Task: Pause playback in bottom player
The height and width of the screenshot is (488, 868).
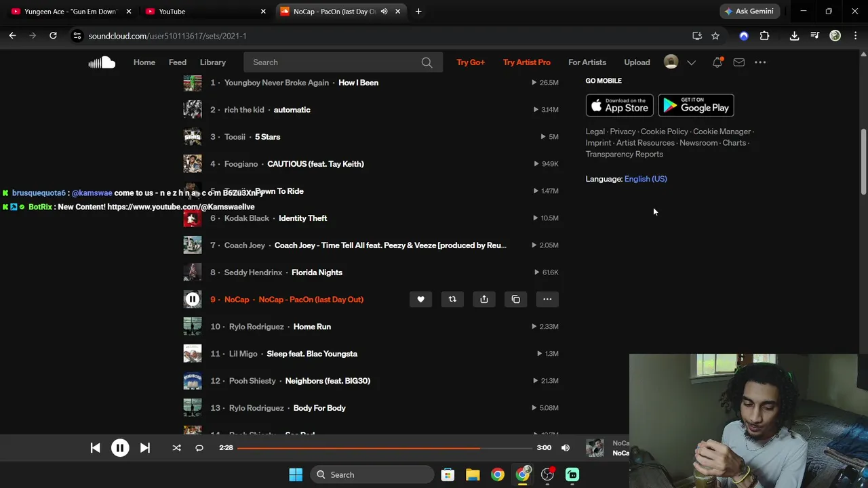Action: tap(120, 448)
